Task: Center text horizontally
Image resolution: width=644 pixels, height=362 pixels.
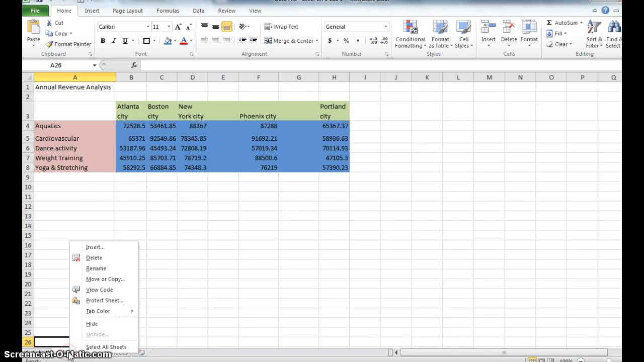Action: click(x=215, y=41)
